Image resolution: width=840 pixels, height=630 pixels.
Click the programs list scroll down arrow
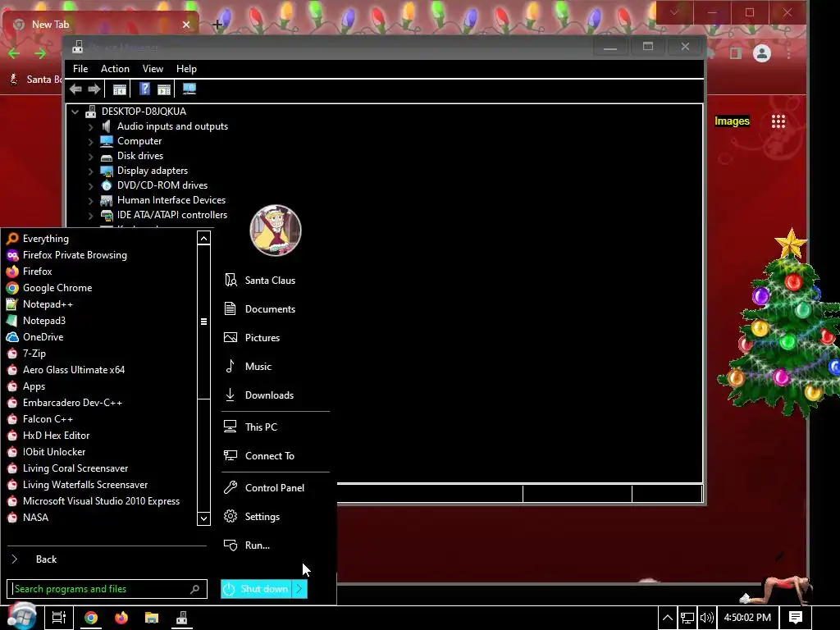pos(203,518)
